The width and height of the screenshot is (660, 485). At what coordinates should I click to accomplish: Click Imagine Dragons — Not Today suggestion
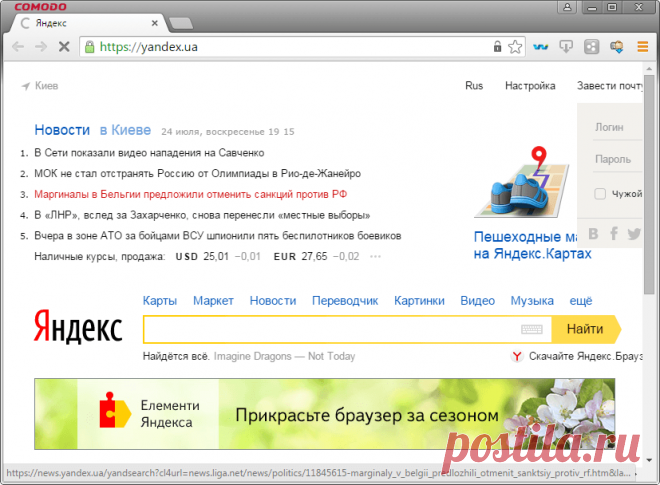(x=285, y=357)
